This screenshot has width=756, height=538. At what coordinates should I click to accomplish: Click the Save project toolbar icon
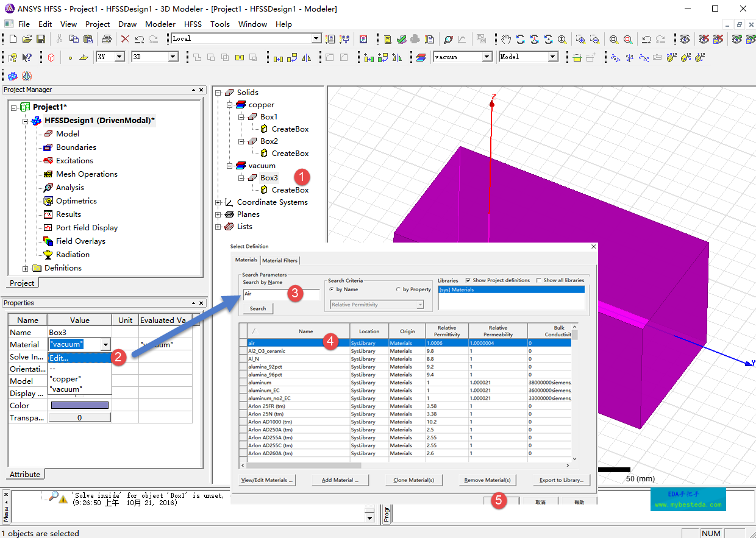point(40,39)
